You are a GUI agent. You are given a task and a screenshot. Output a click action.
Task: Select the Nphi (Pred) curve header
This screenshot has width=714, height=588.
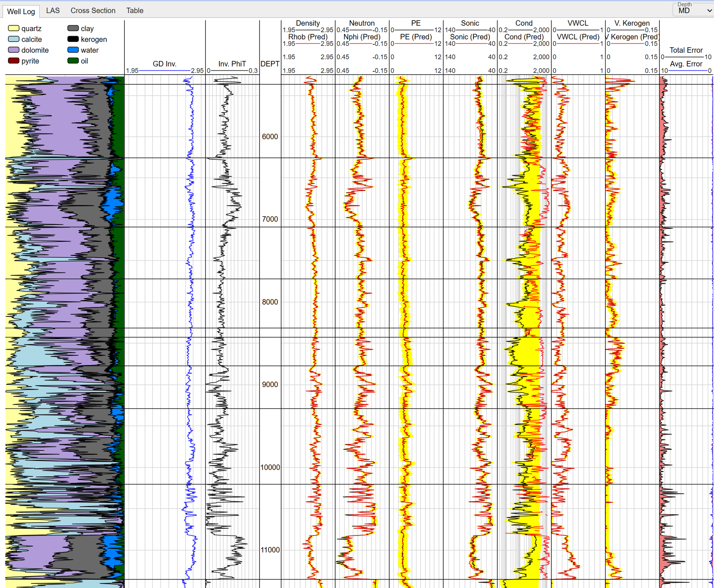(x=362, y=37)
